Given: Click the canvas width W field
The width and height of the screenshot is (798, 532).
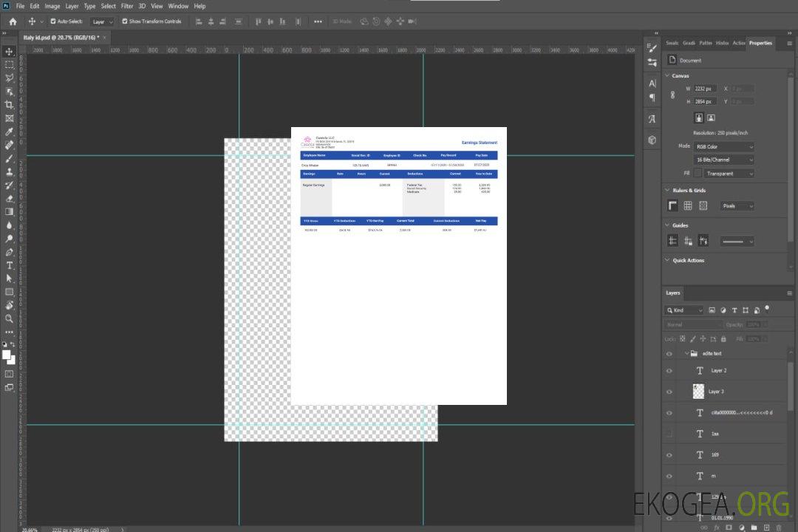Looking at the screenshot, I should [x=705, y=89].
